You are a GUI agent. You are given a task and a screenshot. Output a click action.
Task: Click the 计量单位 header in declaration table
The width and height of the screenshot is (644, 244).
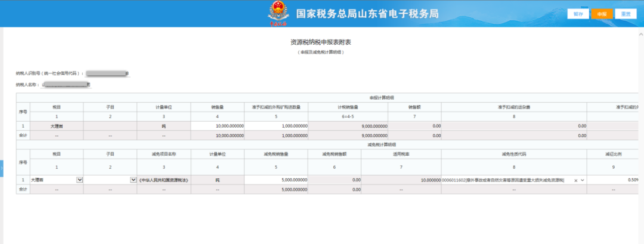click(163, 107)
